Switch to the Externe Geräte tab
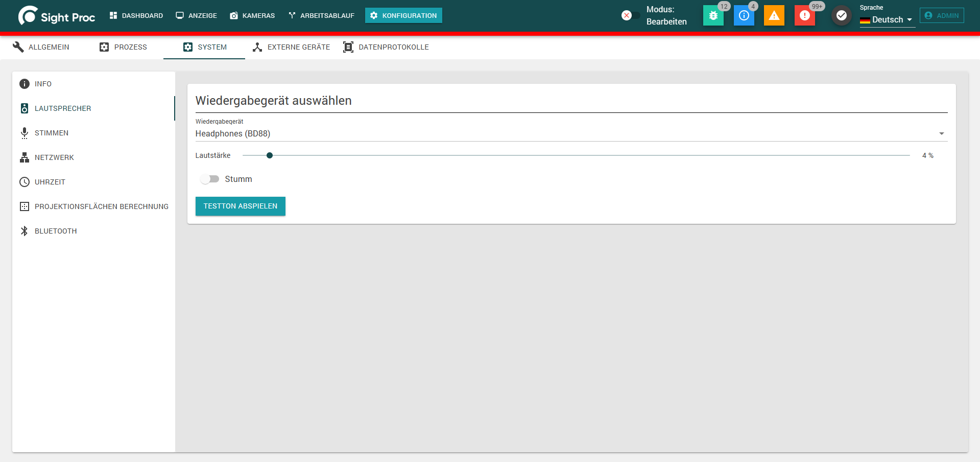 [x=292, y=47]
